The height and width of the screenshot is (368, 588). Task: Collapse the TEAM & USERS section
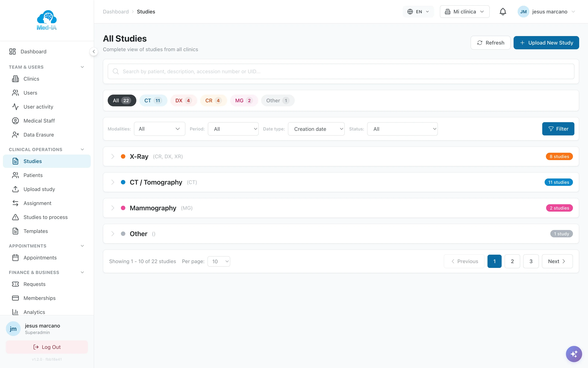point(82,67)
